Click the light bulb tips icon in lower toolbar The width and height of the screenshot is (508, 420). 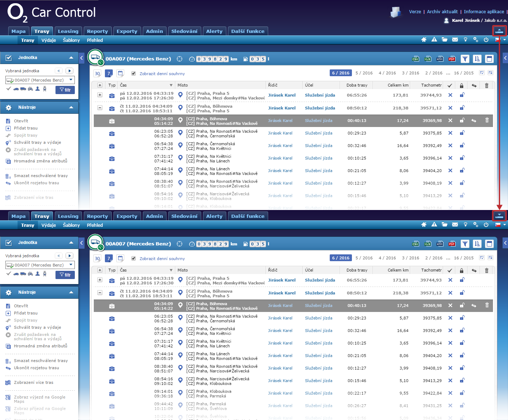(x=465, y=225)
